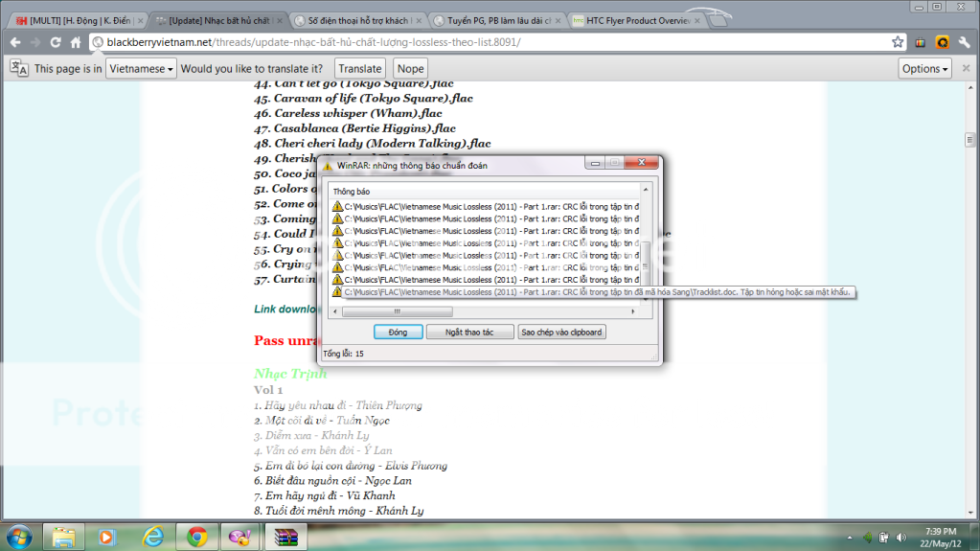
Task: Click the Translate button
Action: [360, 68]
